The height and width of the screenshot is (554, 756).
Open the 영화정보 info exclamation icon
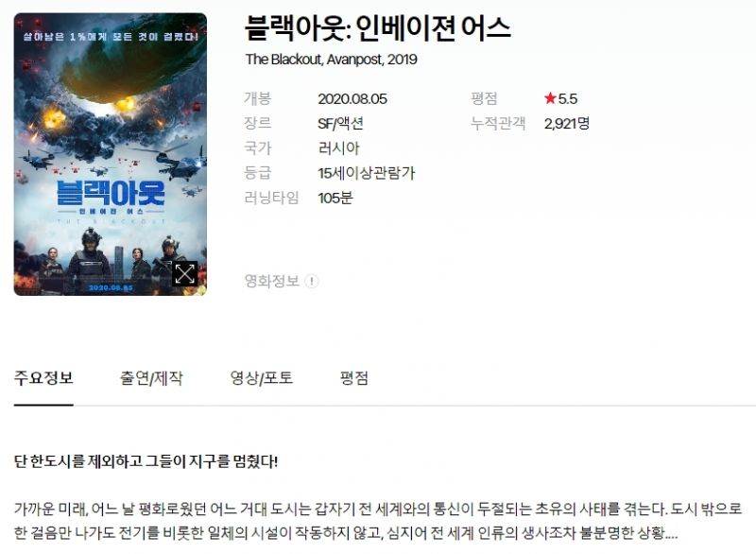coord(312,281)
